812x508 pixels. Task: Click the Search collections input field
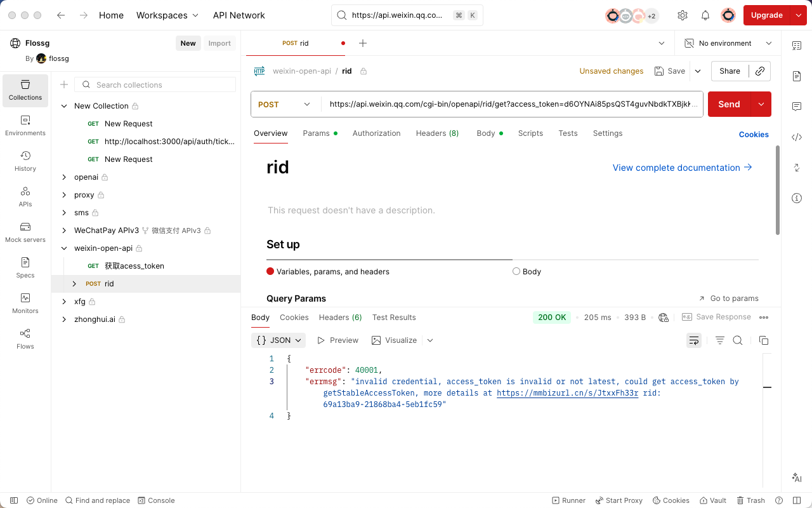(155, 84)
